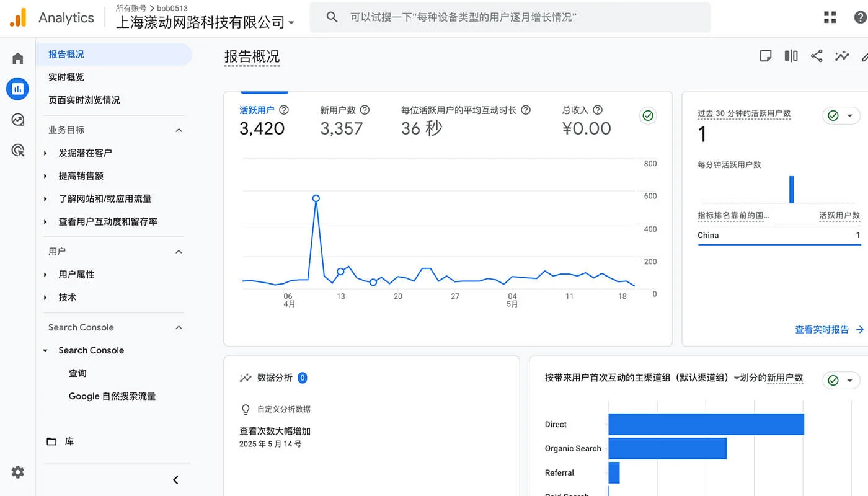
Task: Add a comparison using the compare icon
Action: pos(790,55)
